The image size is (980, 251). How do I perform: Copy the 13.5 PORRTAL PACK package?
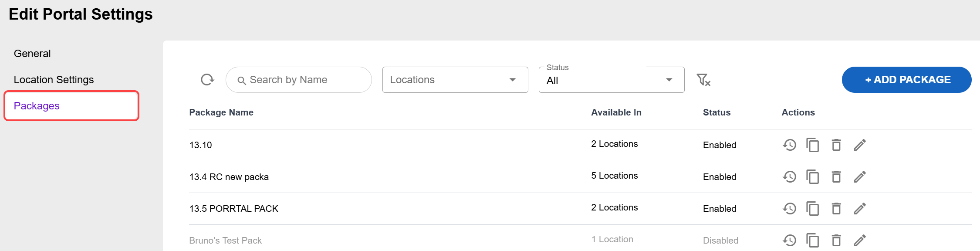point(813,209)
